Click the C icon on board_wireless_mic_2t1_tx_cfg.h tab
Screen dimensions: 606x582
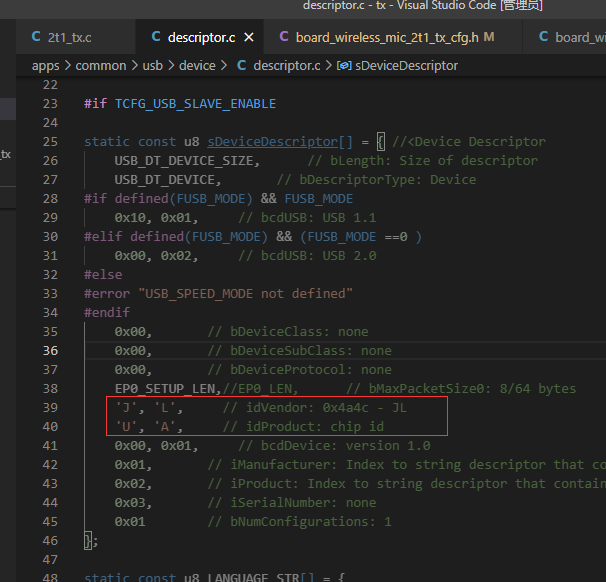coord(284,37)
